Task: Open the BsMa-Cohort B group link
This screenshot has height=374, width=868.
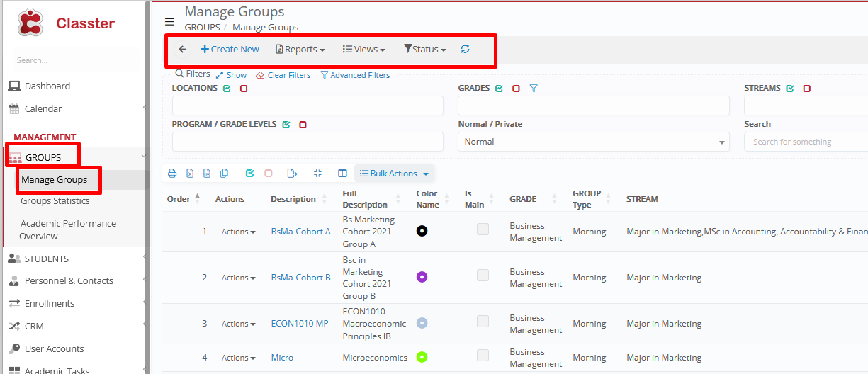Action: (x=300, y=278)
